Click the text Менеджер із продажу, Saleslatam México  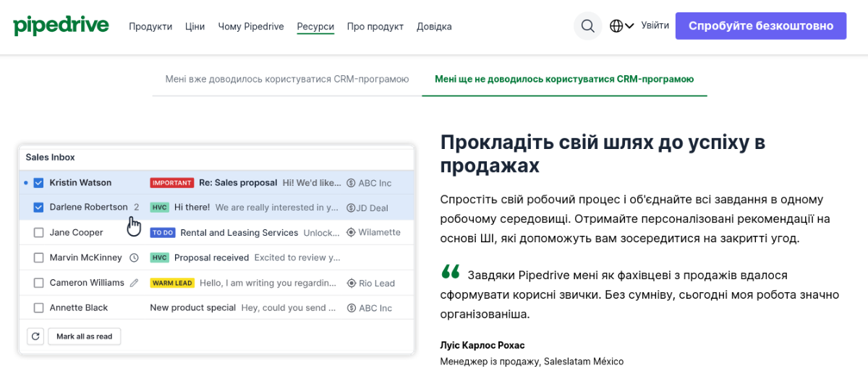[x=532, y=361]
